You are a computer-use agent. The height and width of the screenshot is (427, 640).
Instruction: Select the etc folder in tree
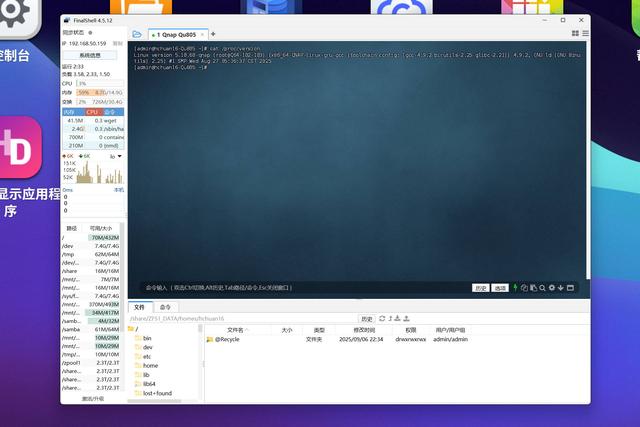(x=143, y=356)
